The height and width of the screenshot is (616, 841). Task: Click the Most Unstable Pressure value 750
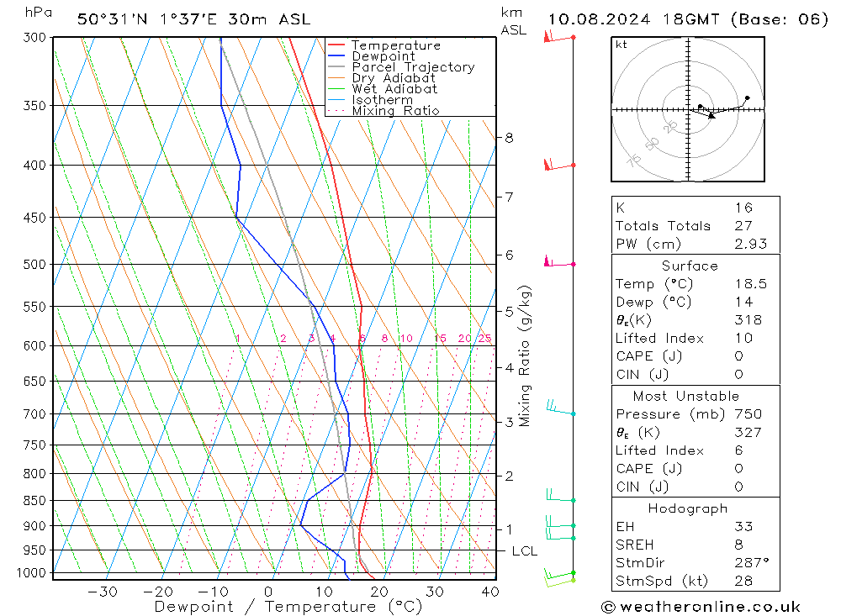point(748,413)
